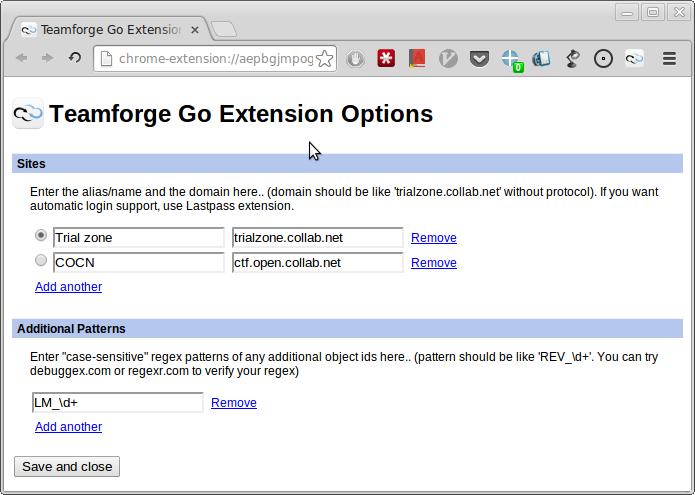The height and width of the screenshot is (495, 695).
Task: Edit the ctf.open.collab.net domain field
Action: click(318, 262)
